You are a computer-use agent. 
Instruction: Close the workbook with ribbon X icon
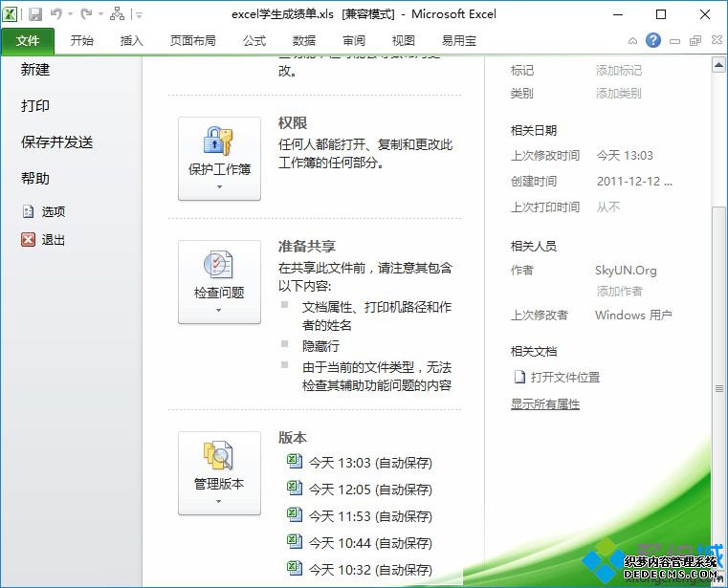tap(717, 40)
